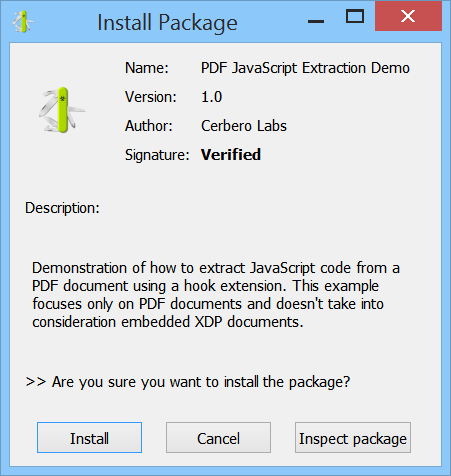Open Inspect package
The height and width of the screenshot is (476, 451).
coord(353,438)
